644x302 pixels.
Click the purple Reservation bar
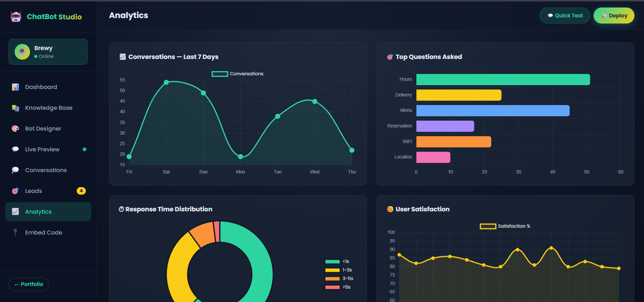445,126
